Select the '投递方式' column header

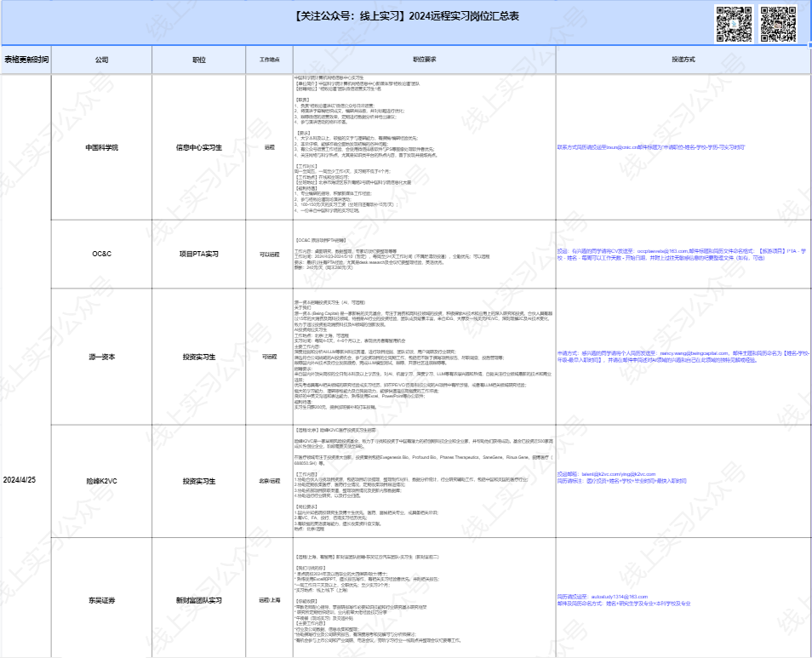(683, 60)
